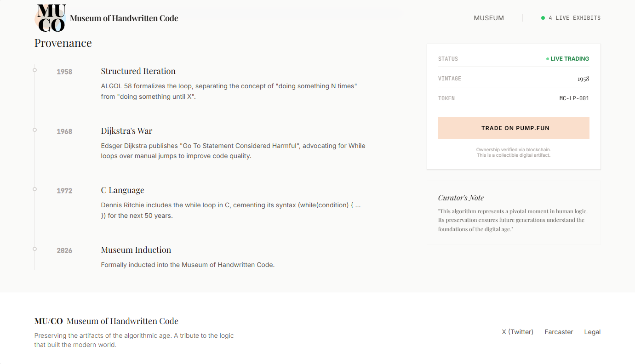Click the green live status dot indicator
This screenshot has height=364, width=635.
[x=543, y=18]
